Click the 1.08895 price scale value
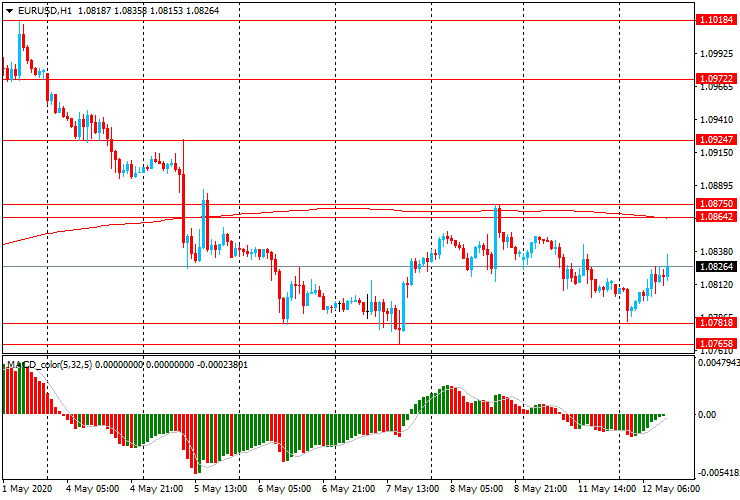Image resolution: width=740 pixels, height=500 pixels. (716, 186)
